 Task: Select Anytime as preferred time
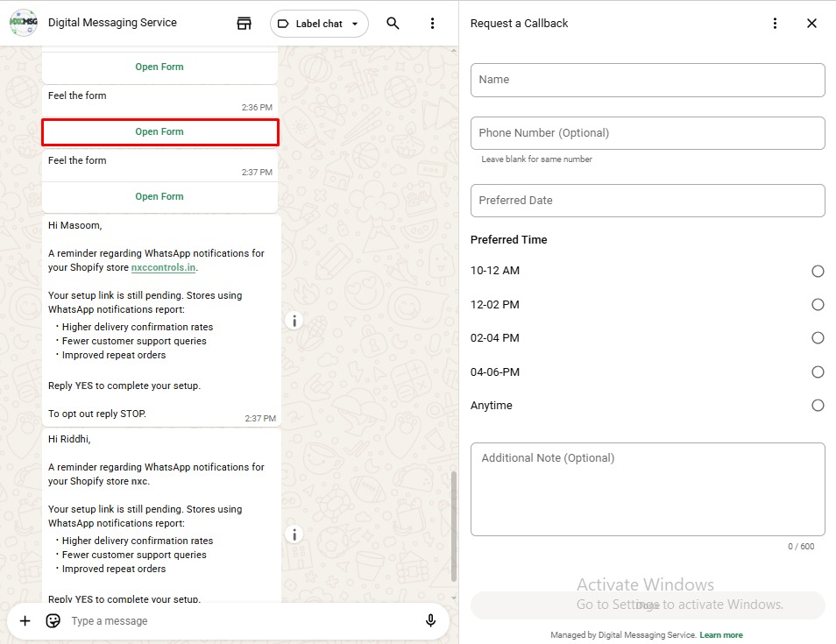[x=818, y=405]
